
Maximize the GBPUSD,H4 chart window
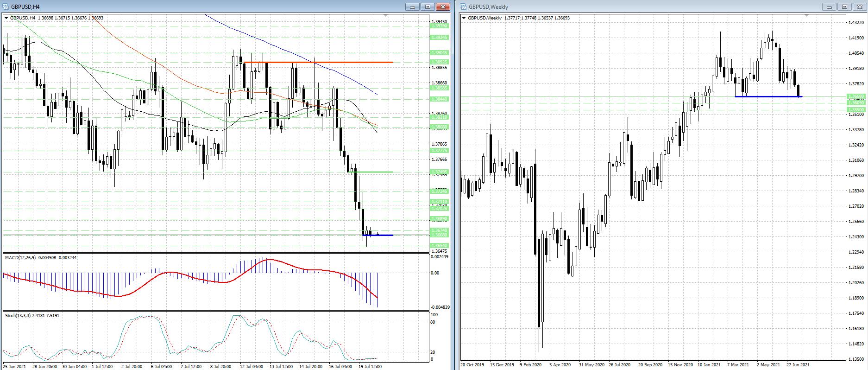click(428, 6)
